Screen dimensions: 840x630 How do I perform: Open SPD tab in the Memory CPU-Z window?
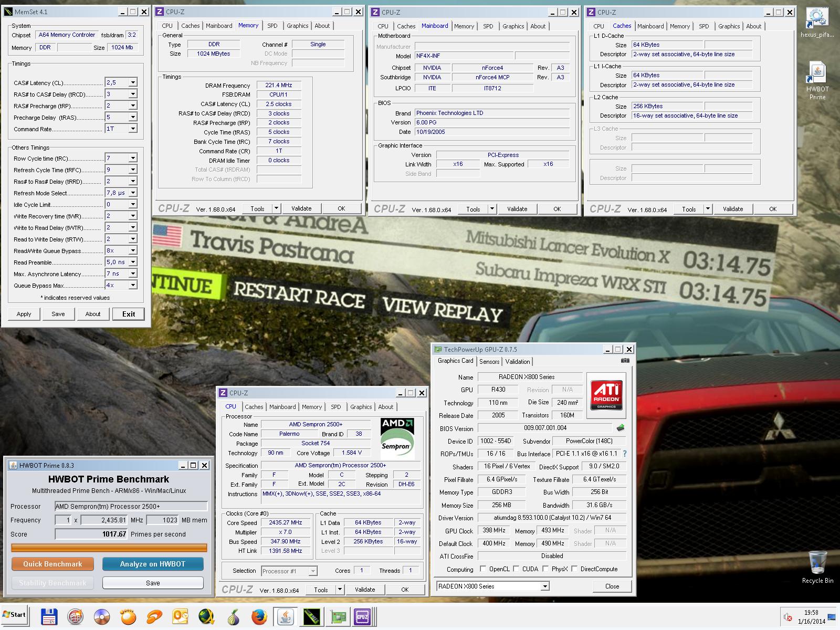[x=272, y=26]
